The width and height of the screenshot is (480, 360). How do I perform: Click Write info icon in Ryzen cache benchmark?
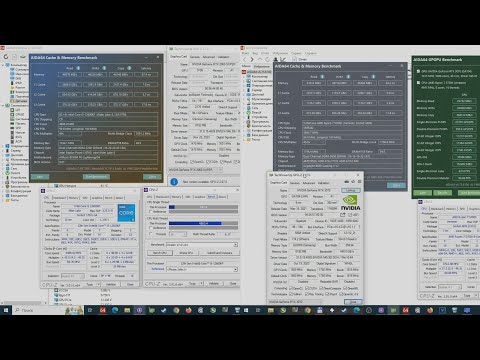coord(348,77)
